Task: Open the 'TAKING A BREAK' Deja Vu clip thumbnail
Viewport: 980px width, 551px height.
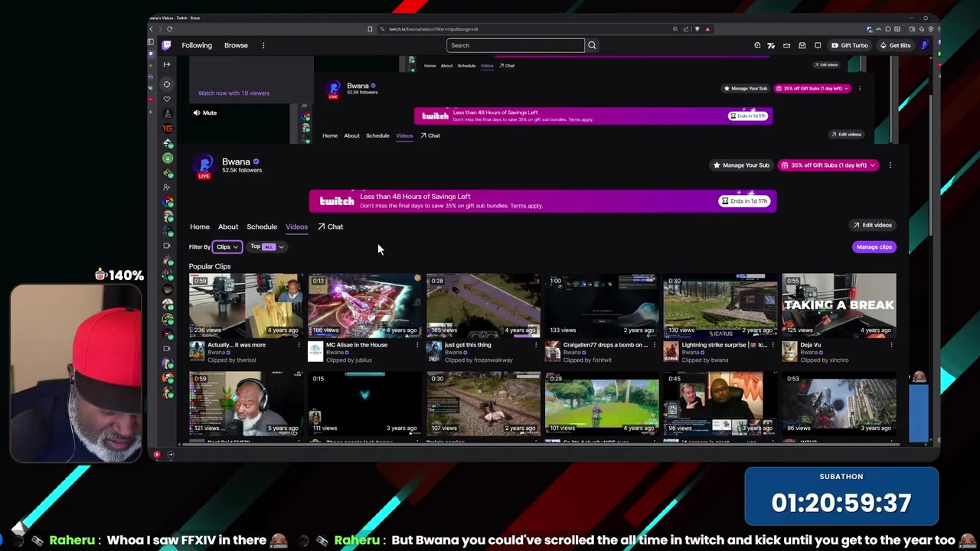Action: 838,305
